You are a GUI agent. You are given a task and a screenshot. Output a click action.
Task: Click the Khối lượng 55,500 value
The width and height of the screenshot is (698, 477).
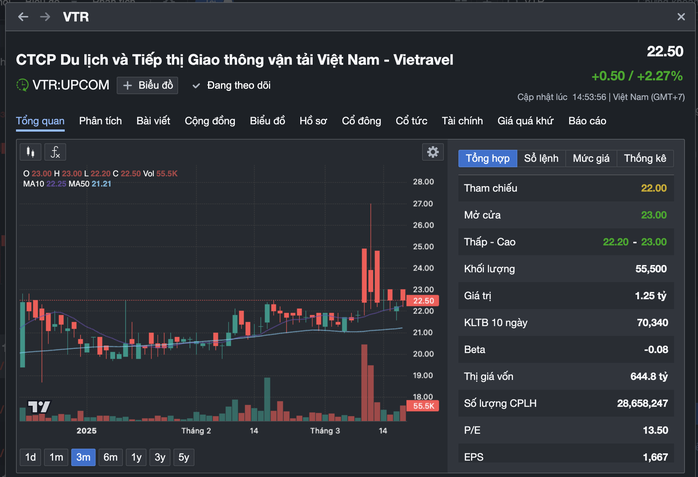point(651,269)
